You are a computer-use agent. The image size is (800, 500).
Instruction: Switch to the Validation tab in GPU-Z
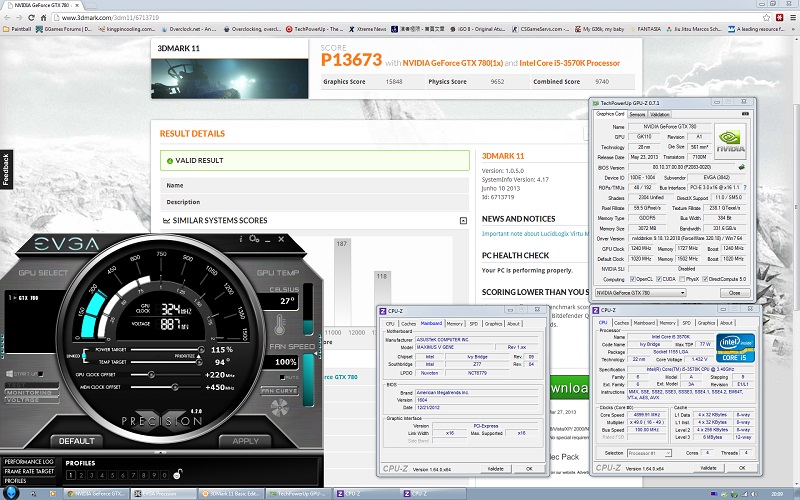660,114
